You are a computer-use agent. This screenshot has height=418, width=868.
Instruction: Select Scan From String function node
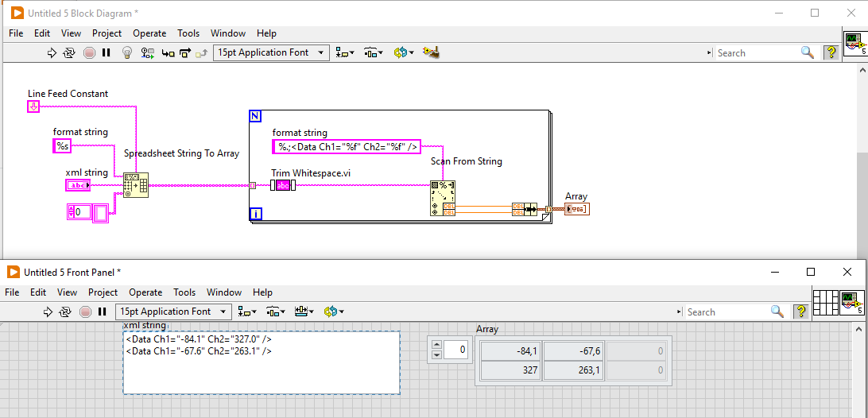point(443,198)
